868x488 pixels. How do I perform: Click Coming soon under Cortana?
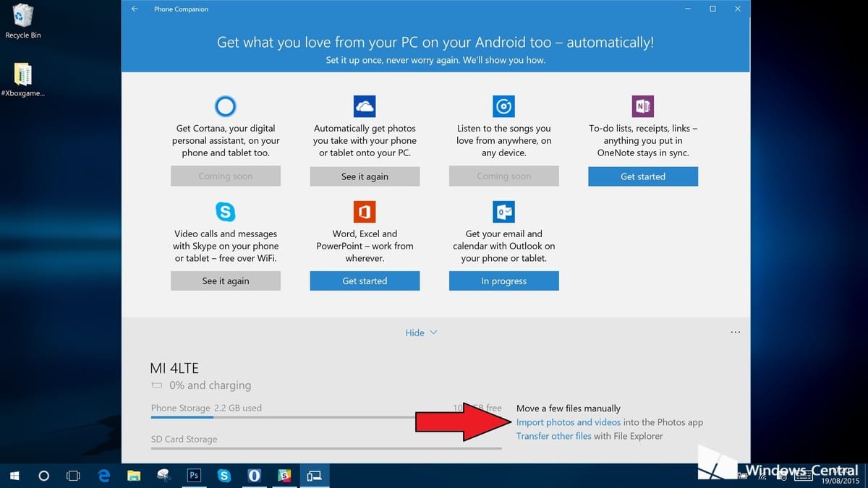click(226, 176)
